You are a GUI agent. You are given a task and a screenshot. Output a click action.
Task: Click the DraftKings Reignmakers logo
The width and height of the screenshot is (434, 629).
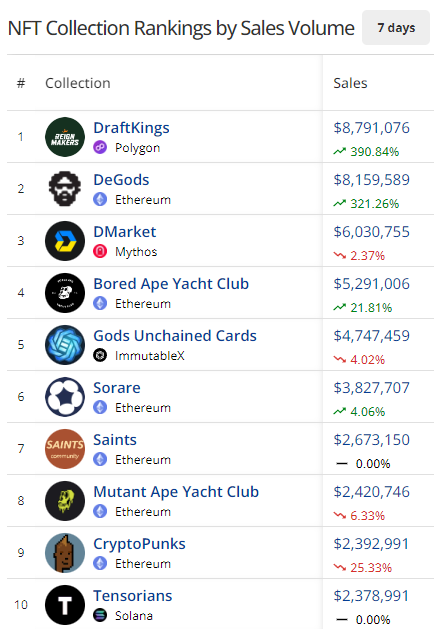[65, 137]
